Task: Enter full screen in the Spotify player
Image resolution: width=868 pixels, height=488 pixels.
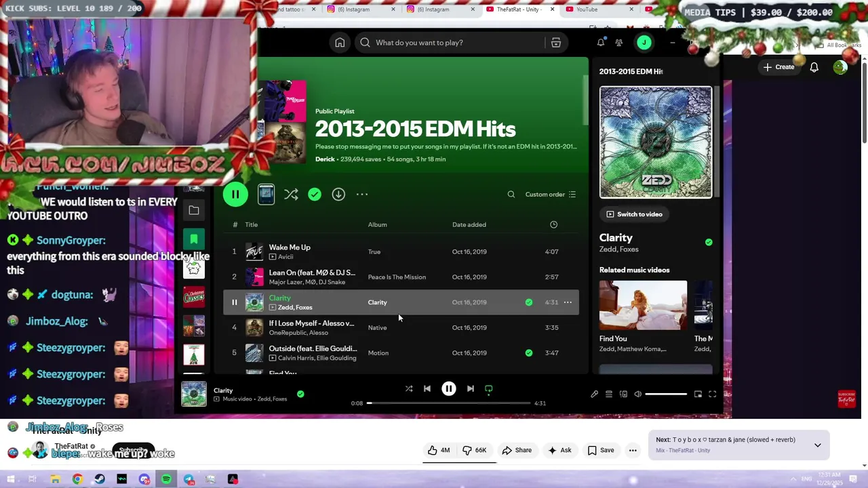Action: [x=712, y=394]
